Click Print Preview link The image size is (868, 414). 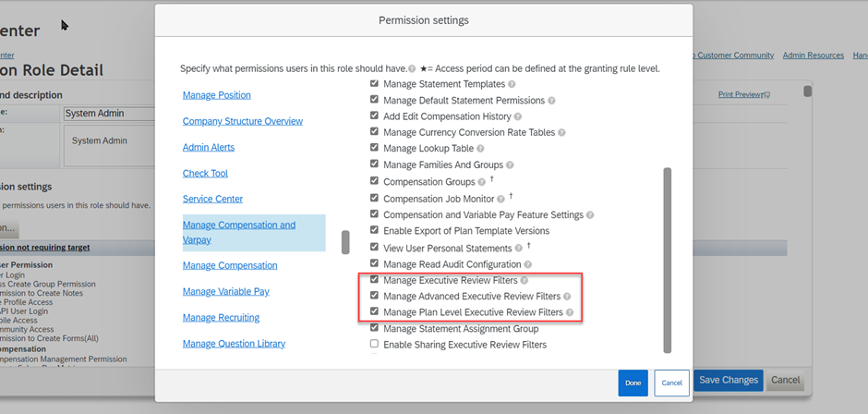pos(740,95)
